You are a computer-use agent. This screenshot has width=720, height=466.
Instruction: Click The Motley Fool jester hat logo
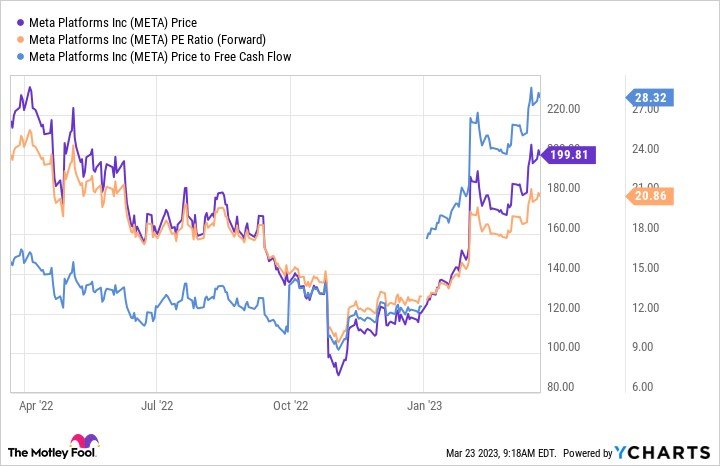click(84, 441)
